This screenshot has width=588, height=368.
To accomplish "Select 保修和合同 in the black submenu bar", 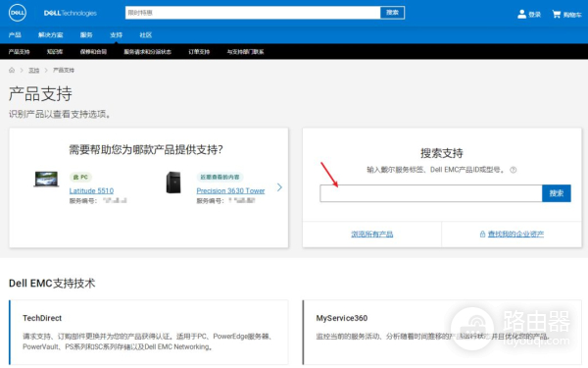I will [93, 52].
